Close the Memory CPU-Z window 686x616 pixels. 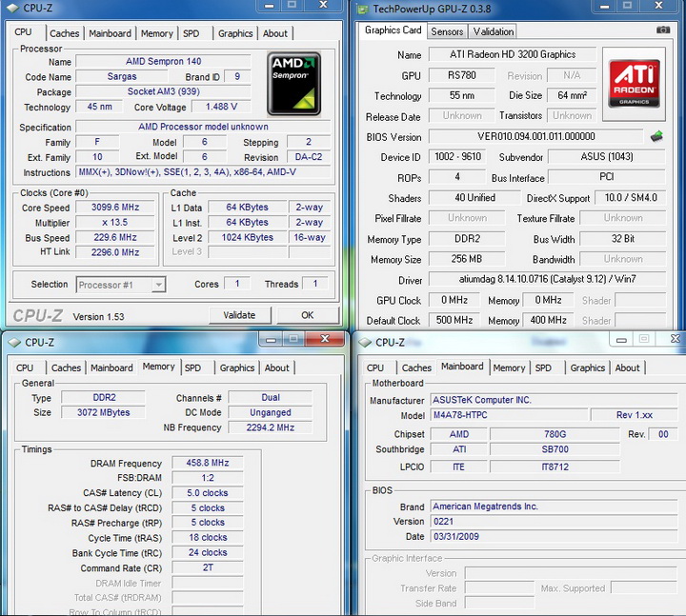[325, 339]
